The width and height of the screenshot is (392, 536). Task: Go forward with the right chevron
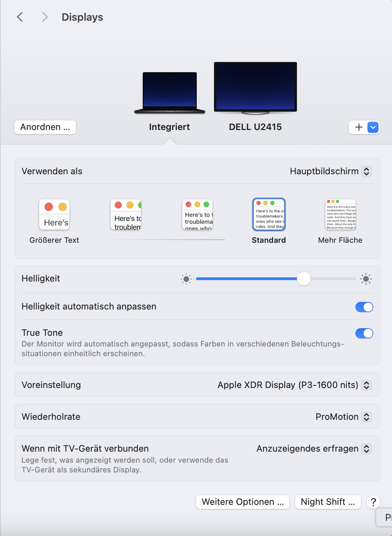pos(45,17)
